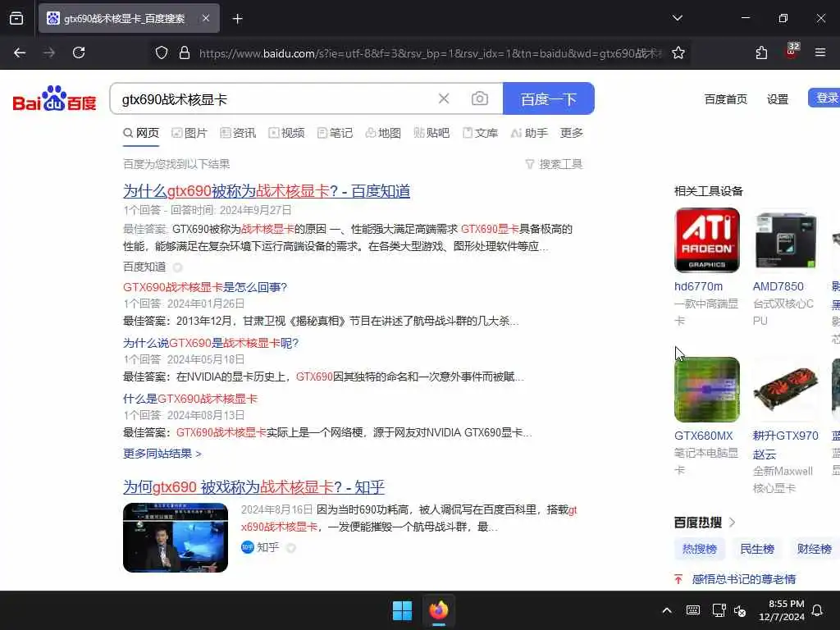Switch to 文库 search tab
The width and height of the screenshot is (840, 630).
tap(480, 133)
